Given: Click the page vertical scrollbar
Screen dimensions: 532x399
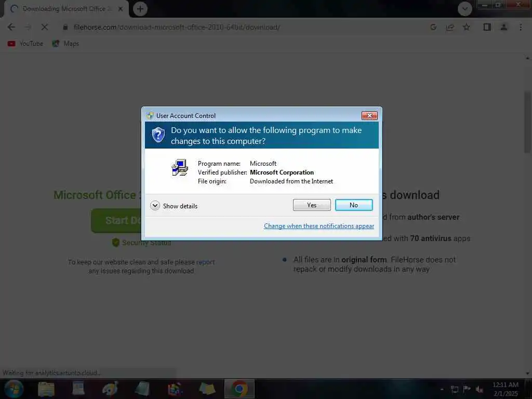Looking at the screenshot, I should pyautogui.click(x=527, y=122).
